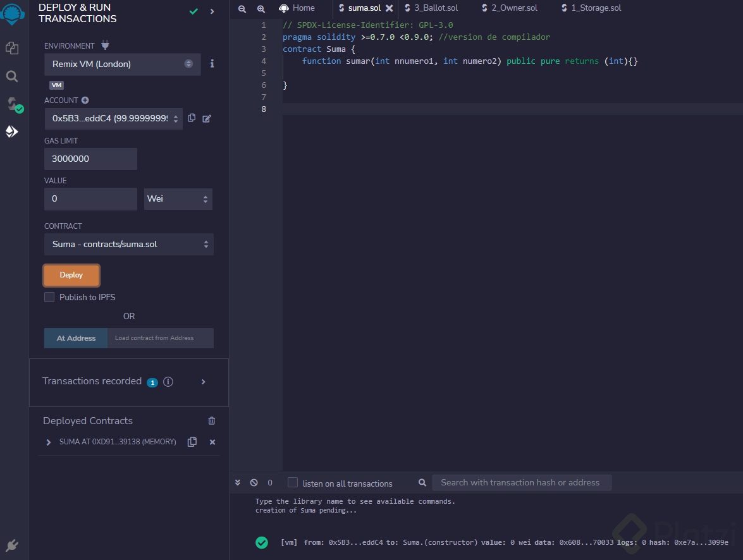Click the Load contract from Address field
743x560 pixels.
[161, 338]
